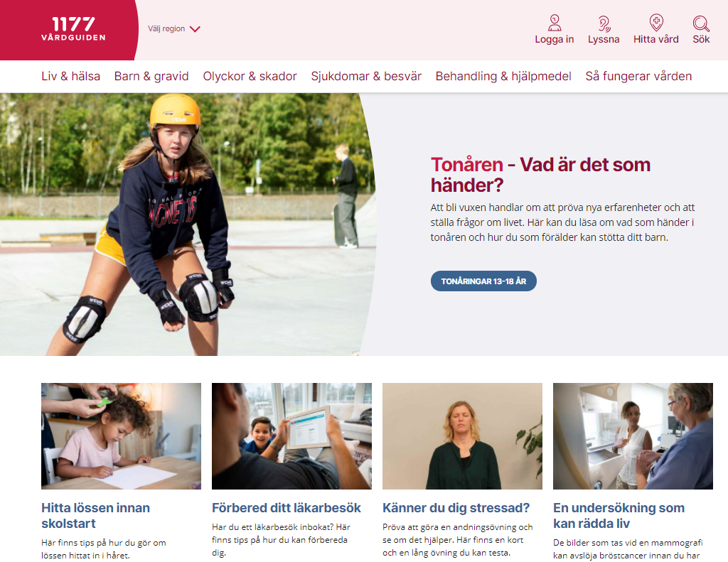
Task: Click the Tonåringar 13-18 år button
Action: coord(483,281)
